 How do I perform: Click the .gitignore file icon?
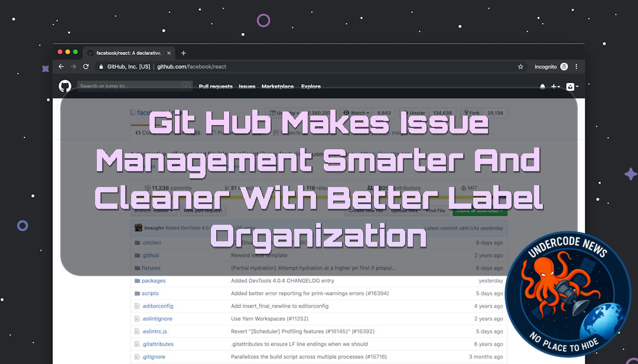(137, 357)
